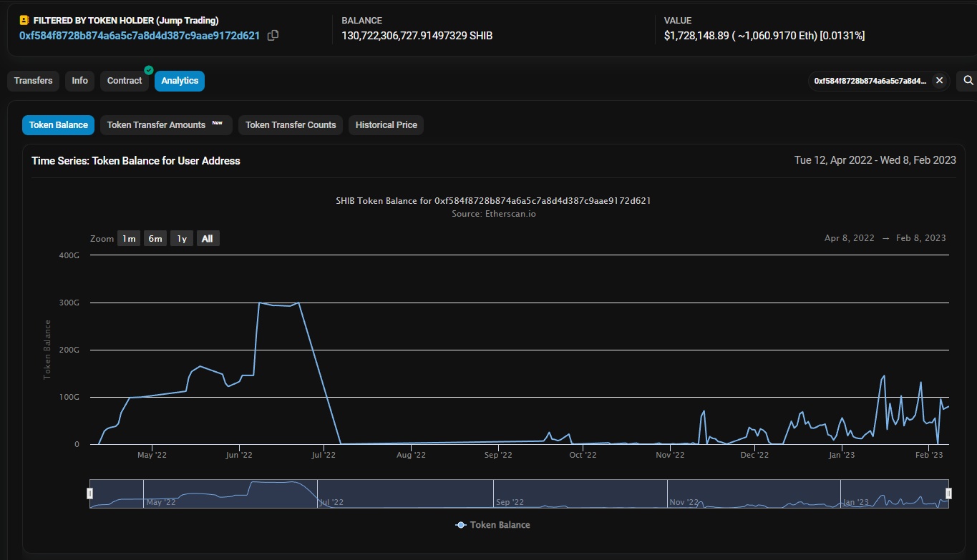The image size is (977, 560).
Task: Toggle the Token Balance legend series
Action: point(493,525)
